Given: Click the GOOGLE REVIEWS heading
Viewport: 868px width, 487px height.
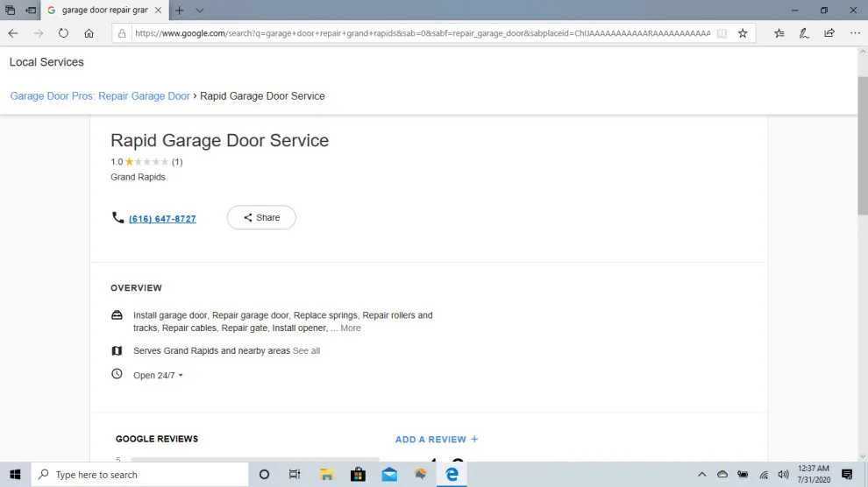Looking at the screenshot, I should point(157,439).
